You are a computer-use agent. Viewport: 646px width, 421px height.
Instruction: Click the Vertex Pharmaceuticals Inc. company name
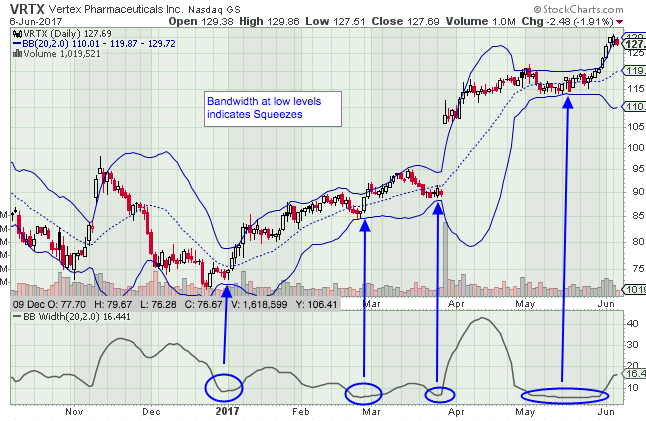coord(116,9)
